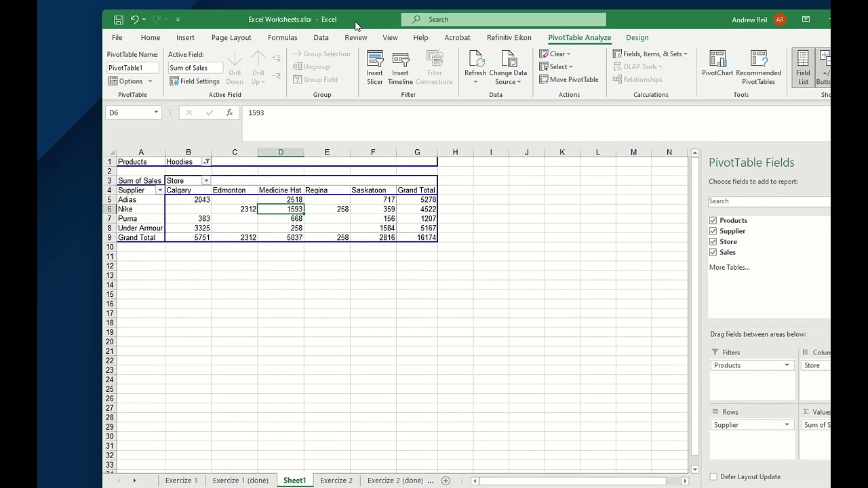Open Customize Quick Access Toolbar dropdown
The width and height of the screenshot is (868, 488).
click(x=178, y=20)
